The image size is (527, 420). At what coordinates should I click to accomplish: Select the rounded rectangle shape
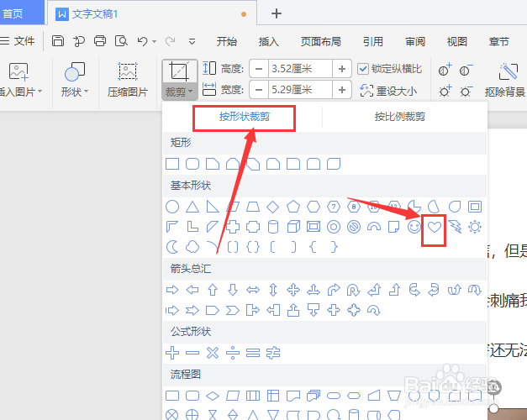192,164
